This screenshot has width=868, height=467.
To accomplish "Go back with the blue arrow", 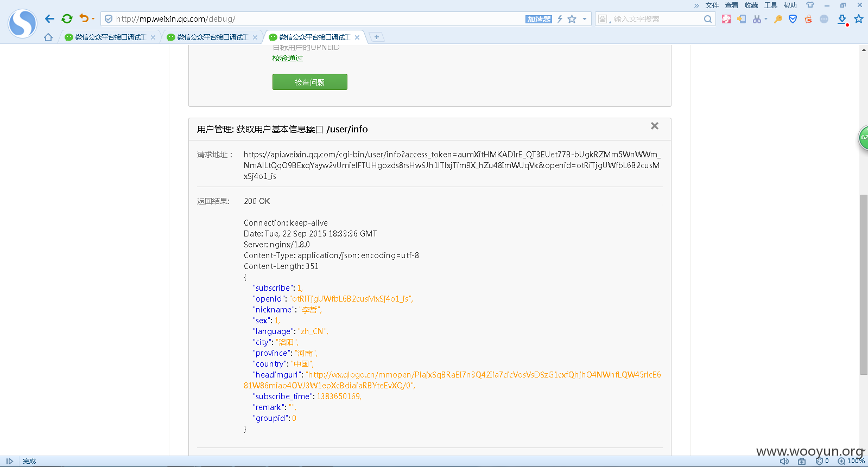I will coord(49,19).
